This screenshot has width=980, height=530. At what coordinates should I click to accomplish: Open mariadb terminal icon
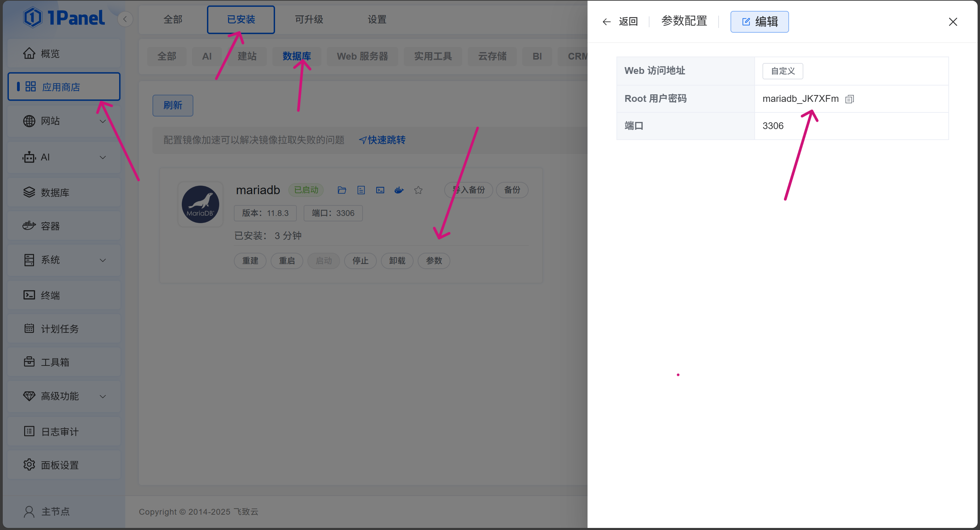(x=380, y=190)
